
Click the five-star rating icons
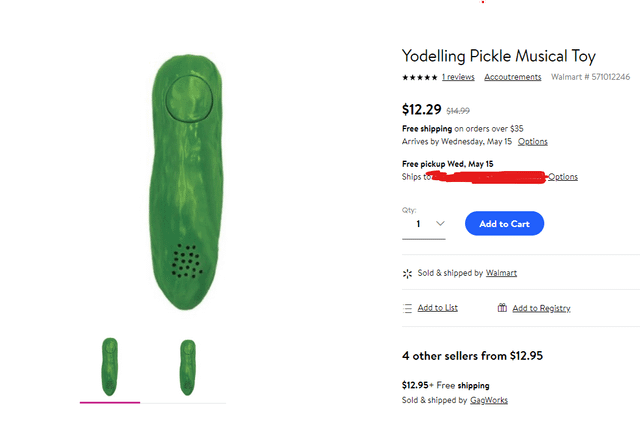419,77
